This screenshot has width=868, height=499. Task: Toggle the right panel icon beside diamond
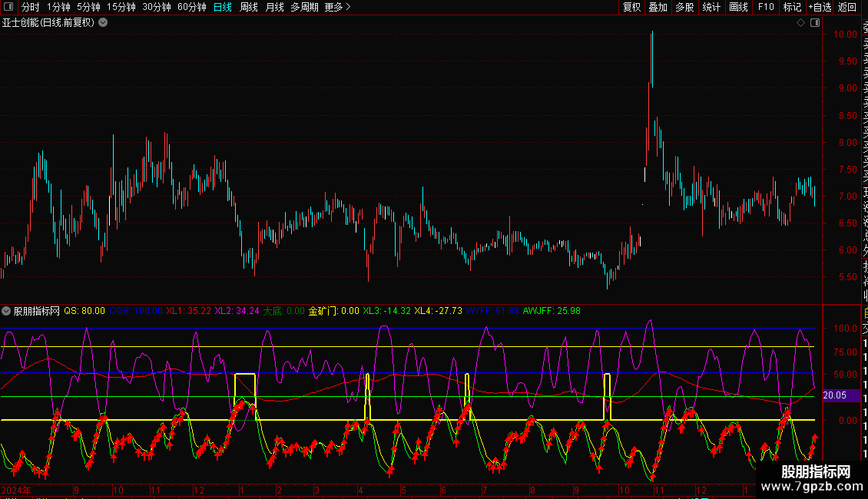coord(813,23)
